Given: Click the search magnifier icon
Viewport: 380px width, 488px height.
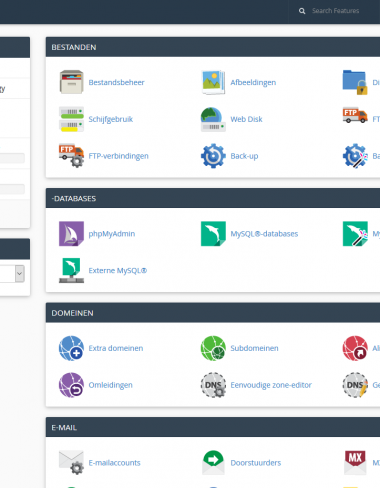Looking at the screenshot, I should point(302,11).
